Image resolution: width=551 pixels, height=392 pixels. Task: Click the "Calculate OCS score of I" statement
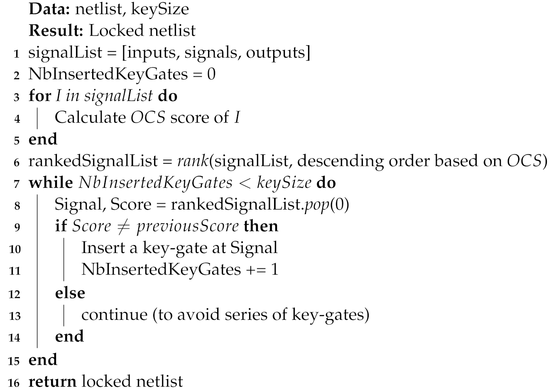[x=147, y=117]
